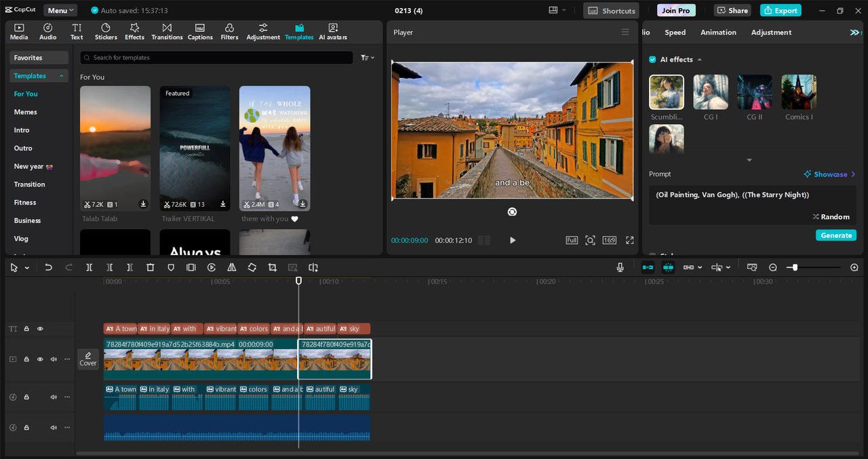Open the Menu dropdown
The height and width of the screenshot is (459, 868).
pos(60,10)
